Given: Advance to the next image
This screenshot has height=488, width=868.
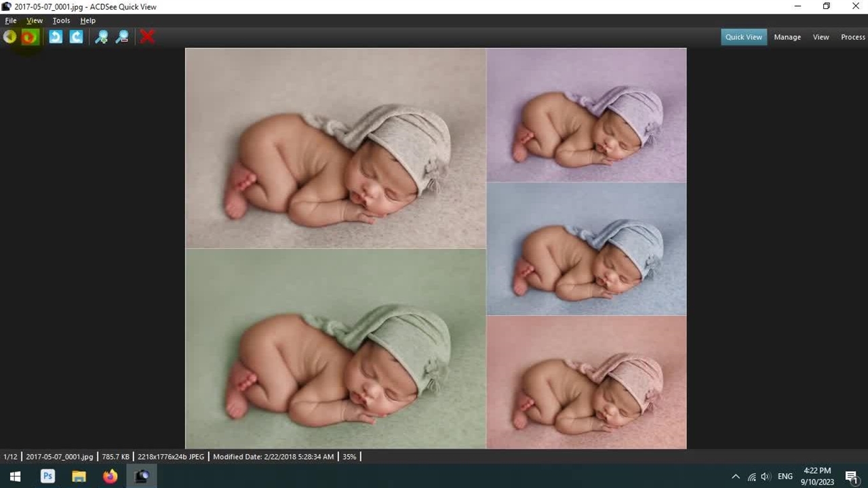Looking at the screenshot, I should tap(29, 37).
